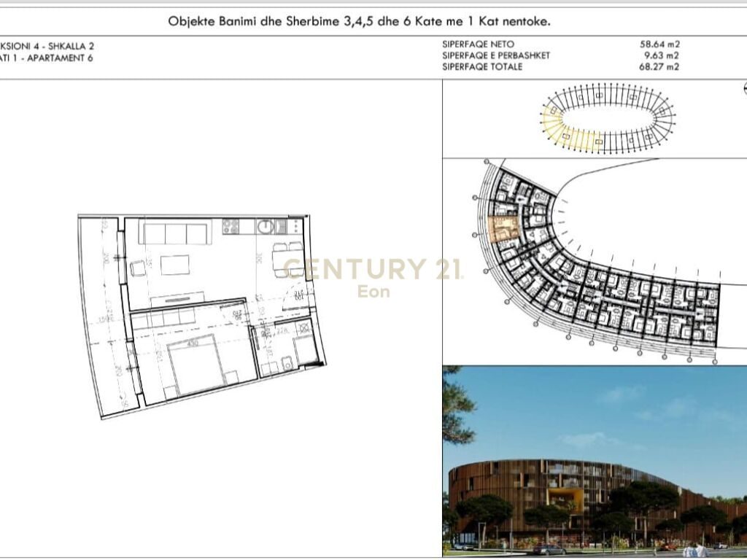Viewport: 747px width, 560px height.
Task: Click the round kitchen sink symbol
Action: 265,227
